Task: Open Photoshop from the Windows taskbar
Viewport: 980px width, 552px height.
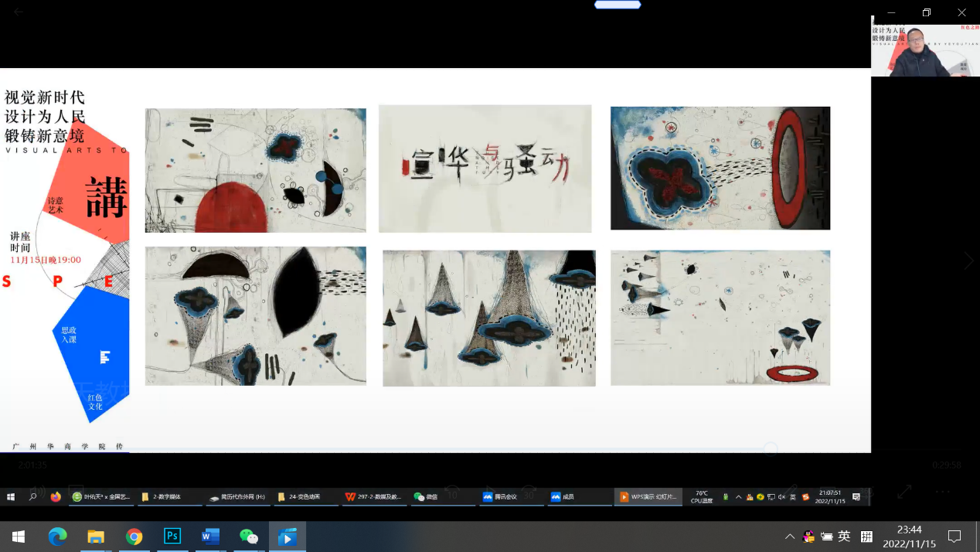Action: [172, 537]
